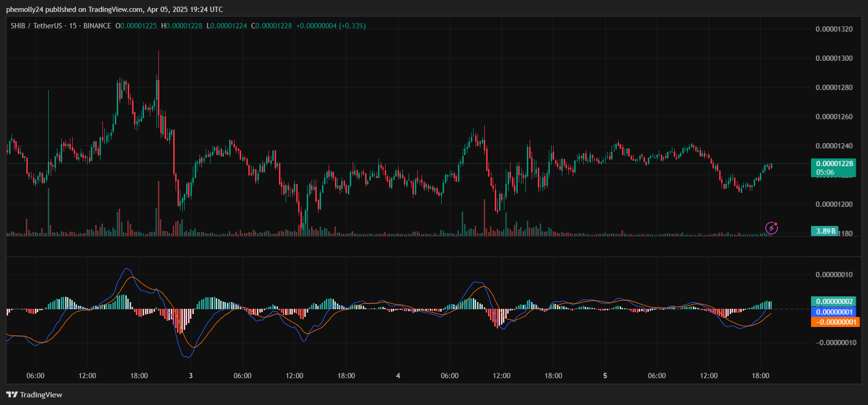
Task: Click the +0.00000004 (+0.33%) change value
Action: (x=331, y=26)
